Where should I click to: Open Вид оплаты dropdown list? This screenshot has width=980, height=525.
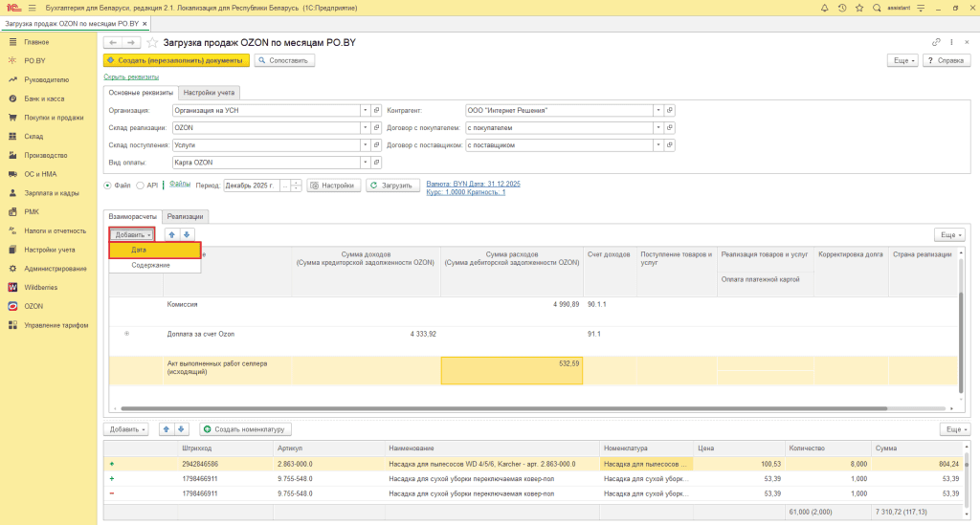(x=365, y=163)
